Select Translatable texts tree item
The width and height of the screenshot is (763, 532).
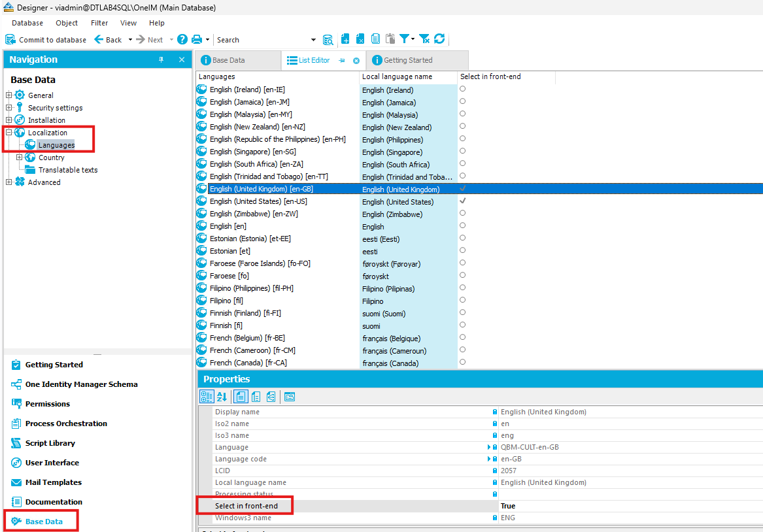pos(68,170)
